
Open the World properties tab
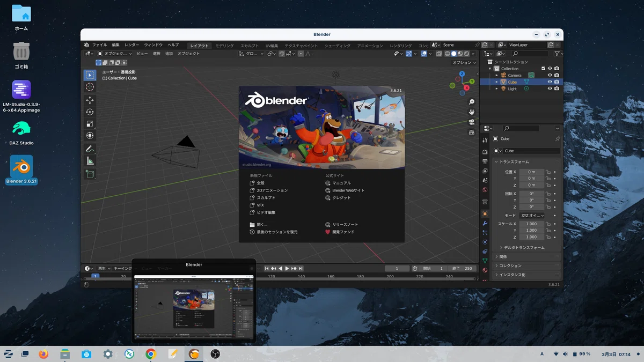coord(485,190)
